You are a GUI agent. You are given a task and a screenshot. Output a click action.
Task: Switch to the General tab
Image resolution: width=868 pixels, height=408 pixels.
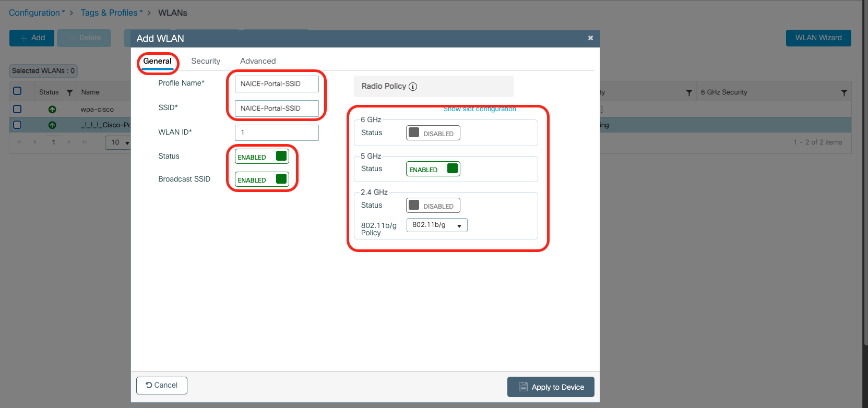point(157,61)
